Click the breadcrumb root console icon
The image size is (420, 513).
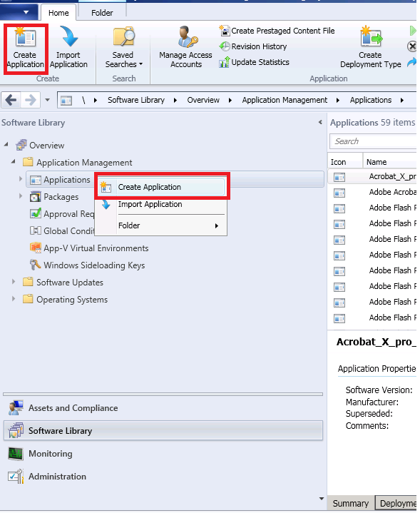coord(66,101)
